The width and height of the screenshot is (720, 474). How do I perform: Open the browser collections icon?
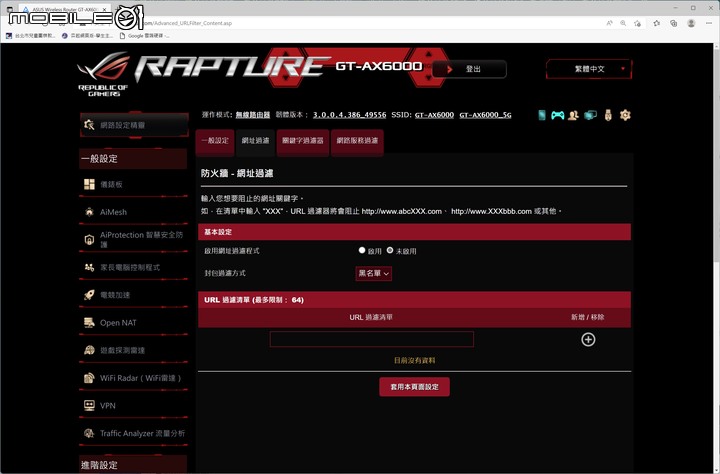tap(674, 23)
